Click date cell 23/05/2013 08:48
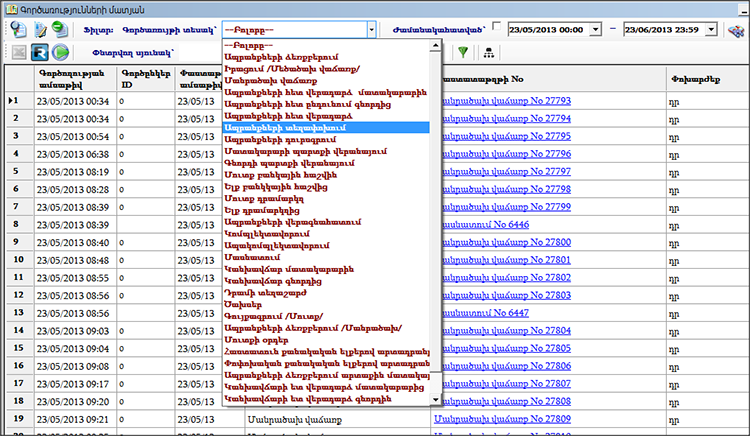 (x=75, y=261)
